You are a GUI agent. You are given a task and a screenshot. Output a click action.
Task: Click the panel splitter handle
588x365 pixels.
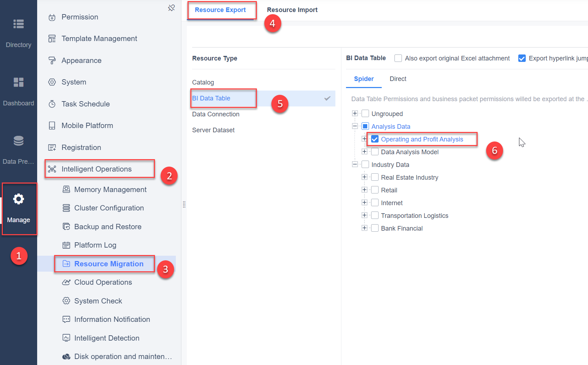click(x=184, y=204)
